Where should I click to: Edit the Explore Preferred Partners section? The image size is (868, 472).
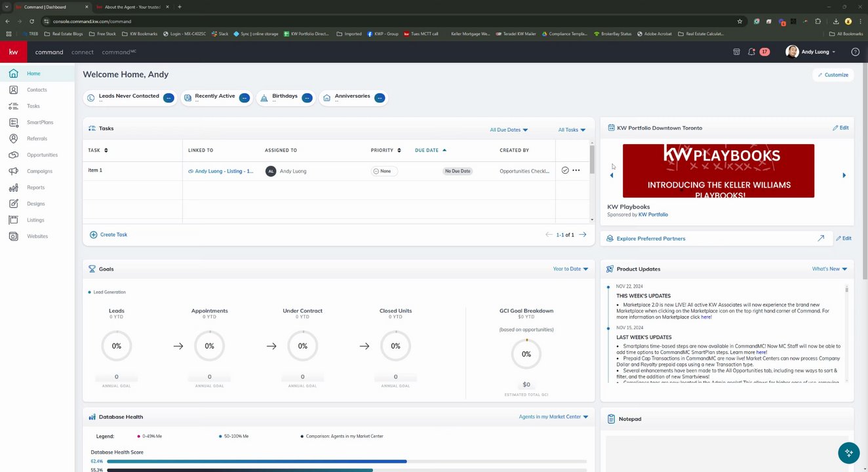click(x=844, y=239)
